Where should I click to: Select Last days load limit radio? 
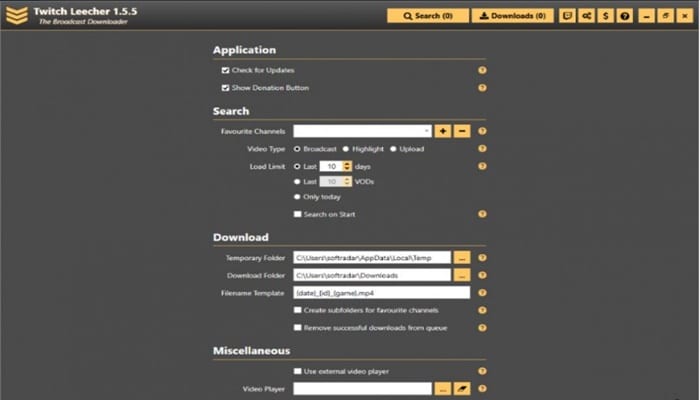(297, 166)
